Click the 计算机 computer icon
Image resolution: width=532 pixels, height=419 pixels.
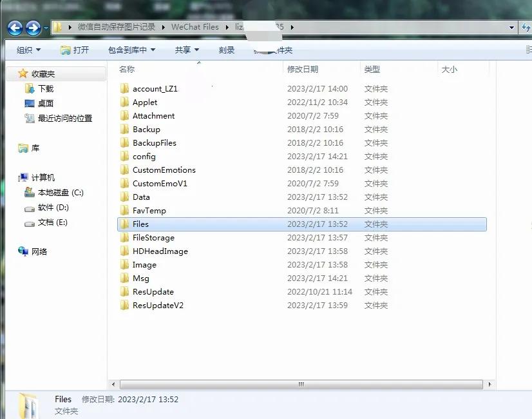(x=23, y=177)
